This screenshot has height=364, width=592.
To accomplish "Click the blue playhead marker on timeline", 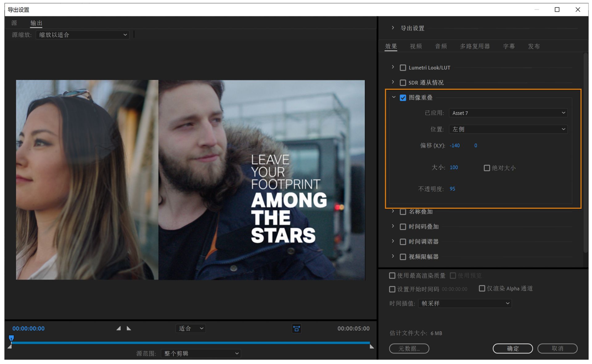I will (11, 338).
